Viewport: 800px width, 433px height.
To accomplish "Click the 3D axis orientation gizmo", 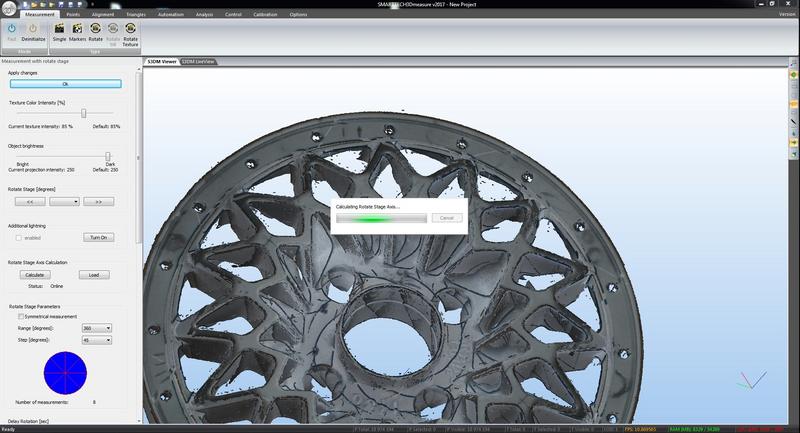I will pos(751,380).
